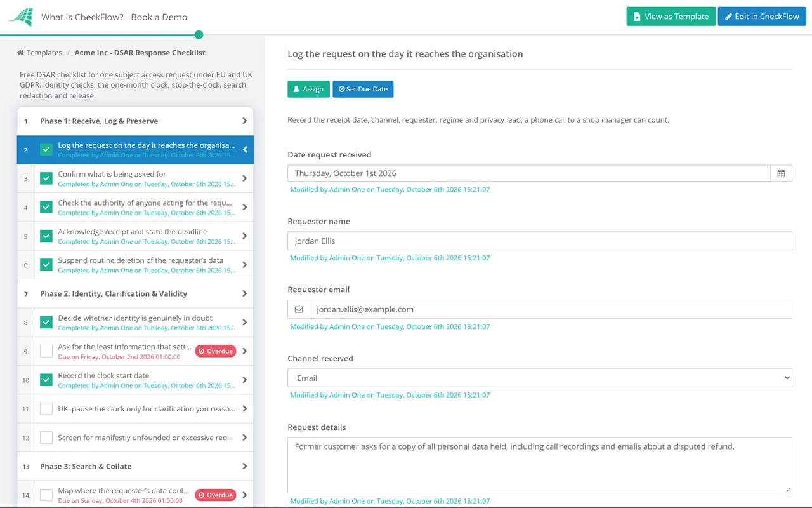Open the 'What is CheckFlow?' nav link
812x508 pixels.
click(x=82, y=17)
